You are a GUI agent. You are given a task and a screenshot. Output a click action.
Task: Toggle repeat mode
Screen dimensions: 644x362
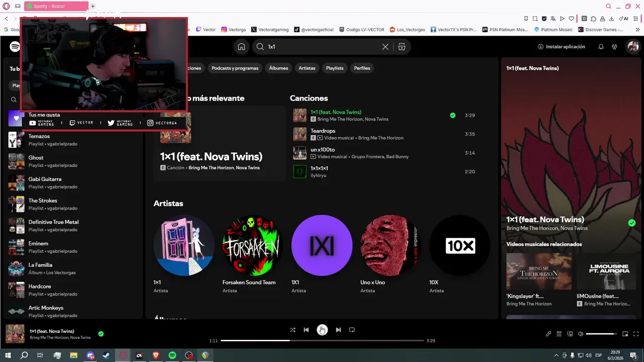point(352,330)
